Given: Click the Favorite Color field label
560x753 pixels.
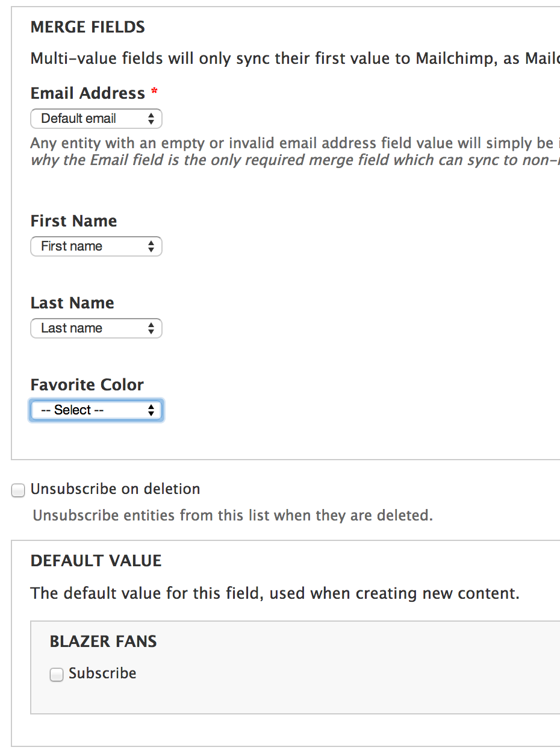Looking at the screenshot, I should [x=87, y=385].
